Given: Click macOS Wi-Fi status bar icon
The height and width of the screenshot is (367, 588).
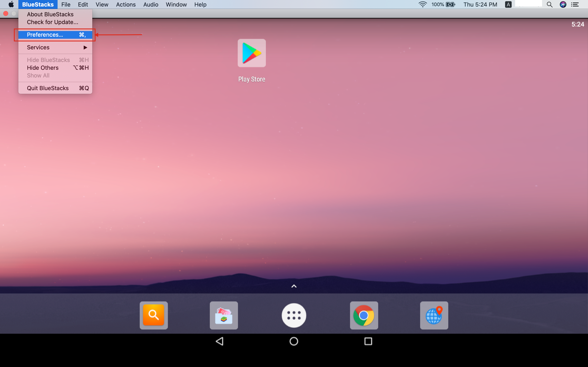Looking at the screenshot, I should [422, 5].
